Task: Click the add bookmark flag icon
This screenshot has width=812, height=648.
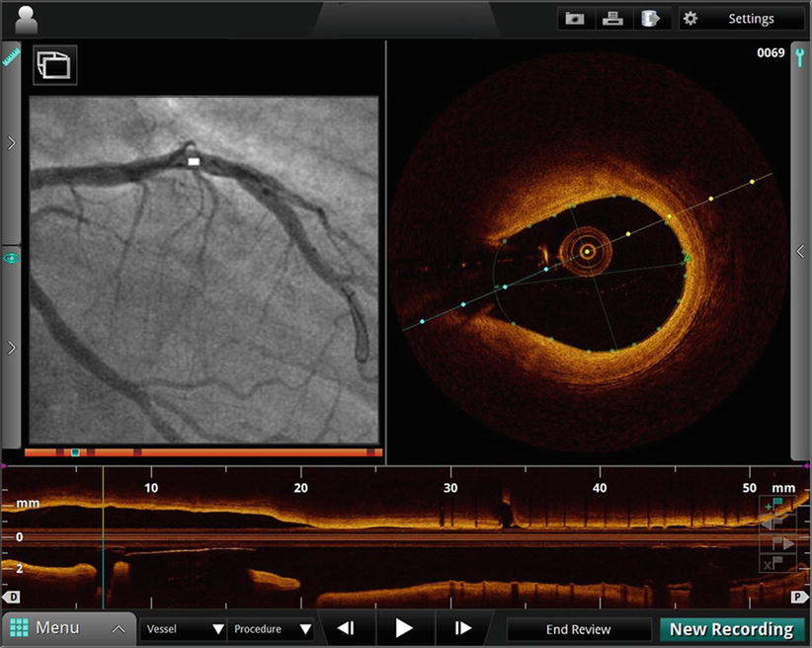Action: [x=777, y=506]
